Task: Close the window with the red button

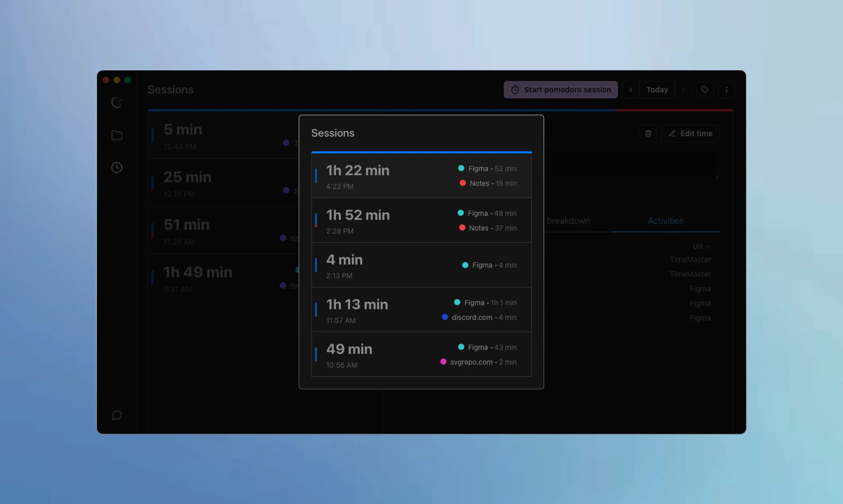Action: point(106,80)
